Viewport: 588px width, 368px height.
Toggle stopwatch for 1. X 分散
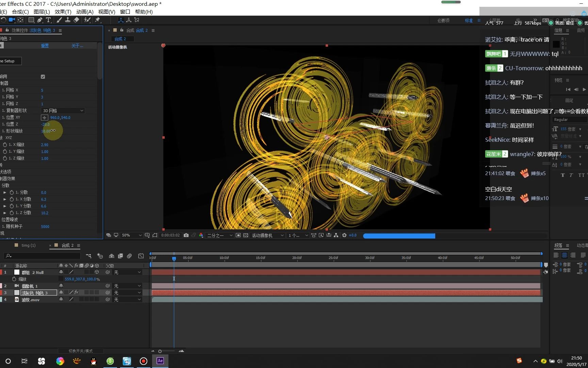click(12, 199)
